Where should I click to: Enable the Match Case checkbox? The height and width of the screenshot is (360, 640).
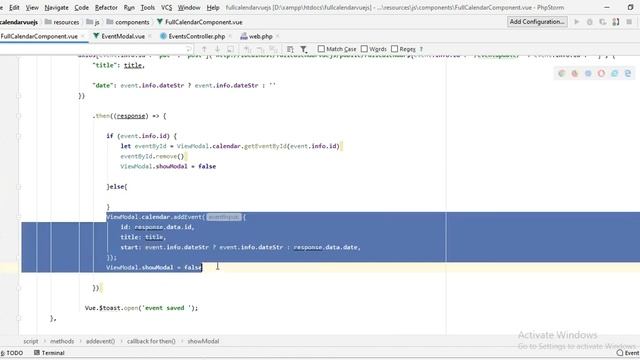click(x=321, y=49)
